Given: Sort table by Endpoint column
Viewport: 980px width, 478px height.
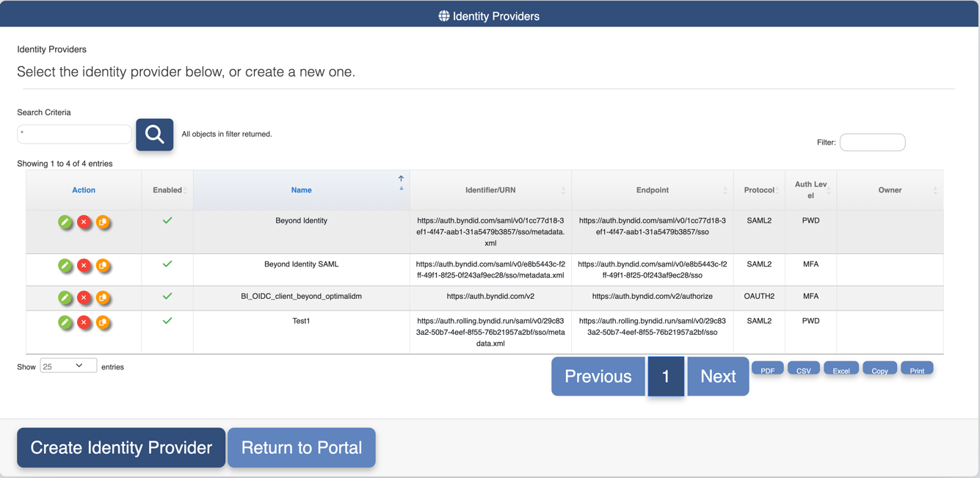Looking at the screenshot, I should (x=653, y=190).
